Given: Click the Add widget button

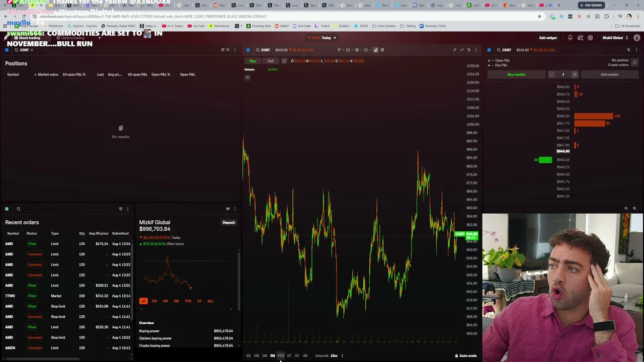Looking at the screenshot, I should point(548,38).
